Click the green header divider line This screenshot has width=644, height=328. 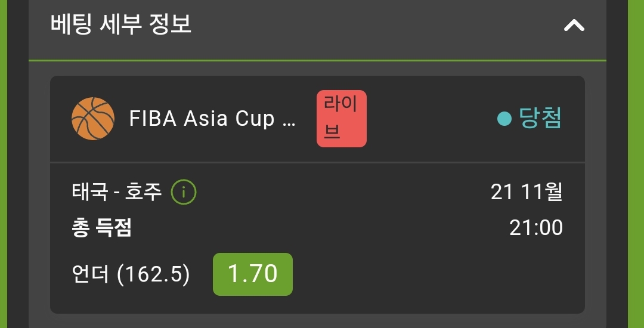pos(317,61)
